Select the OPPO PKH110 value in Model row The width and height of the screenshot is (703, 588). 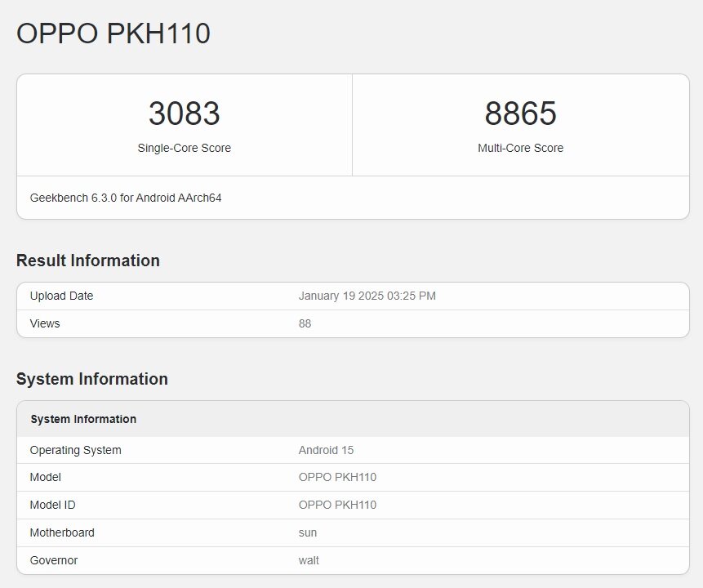337,477
